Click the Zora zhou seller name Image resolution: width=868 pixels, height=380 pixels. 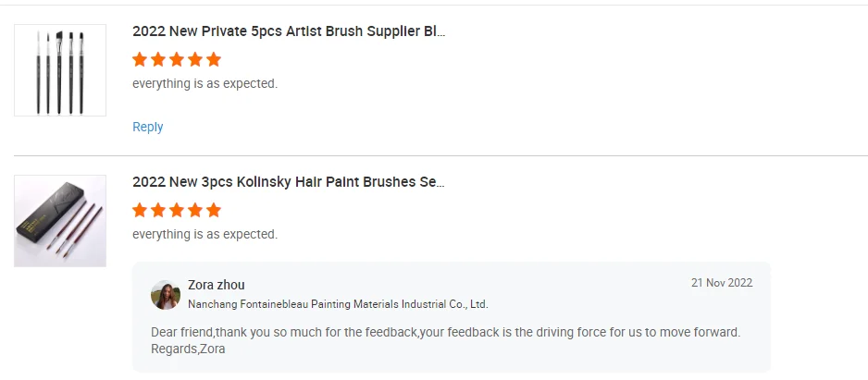click(x=217, y=285)
